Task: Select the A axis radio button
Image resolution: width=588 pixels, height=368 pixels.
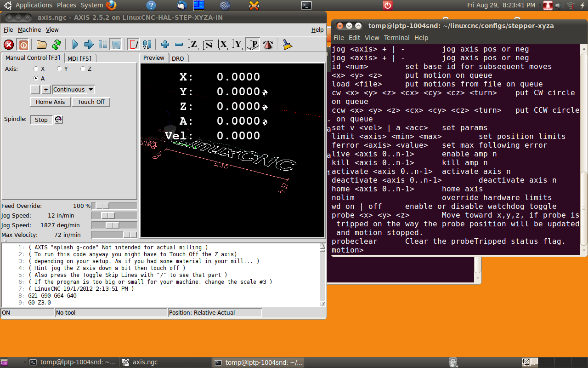Action: click(x=36, y=79)
